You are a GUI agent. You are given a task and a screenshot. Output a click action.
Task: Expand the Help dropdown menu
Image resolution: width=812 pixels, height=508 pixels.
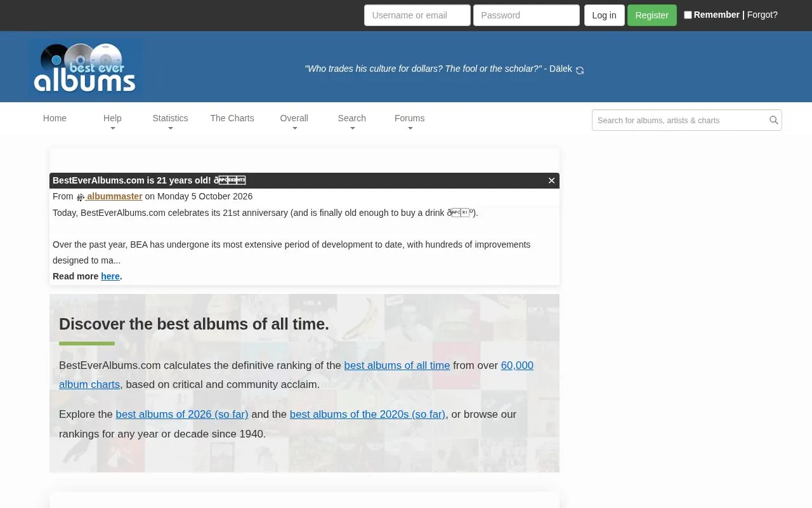pyautogui.click(x=112, y=122)
